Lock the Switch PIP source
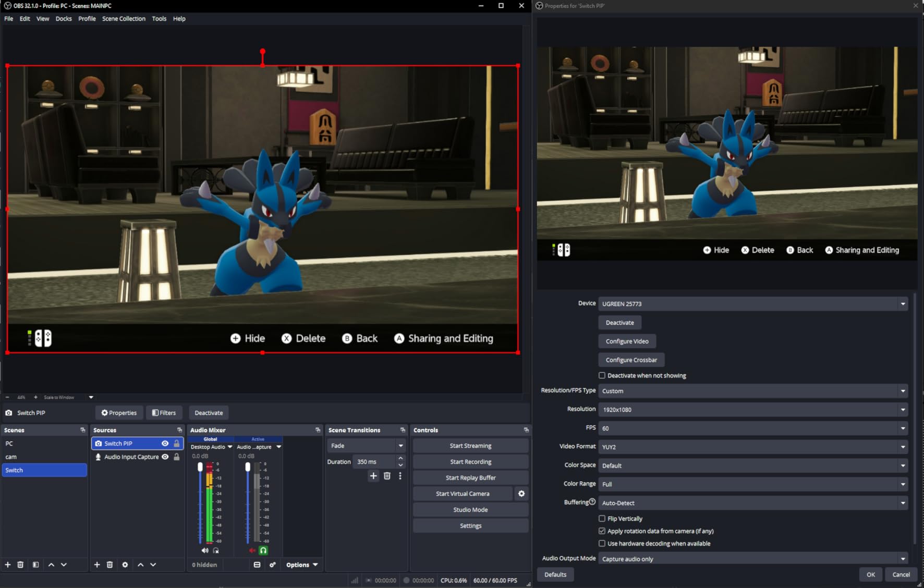This screenshot has width=924, height=588. click(177, 443)
